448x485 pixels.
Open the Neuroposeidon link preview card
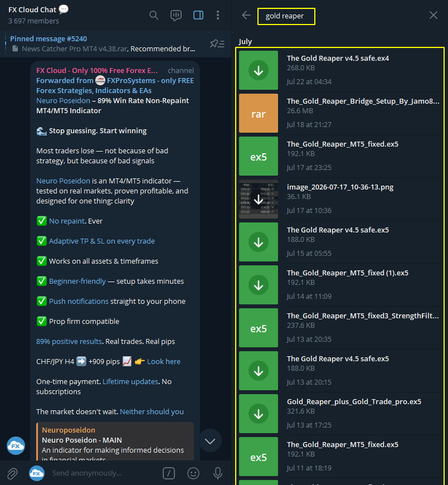point(115,442)
